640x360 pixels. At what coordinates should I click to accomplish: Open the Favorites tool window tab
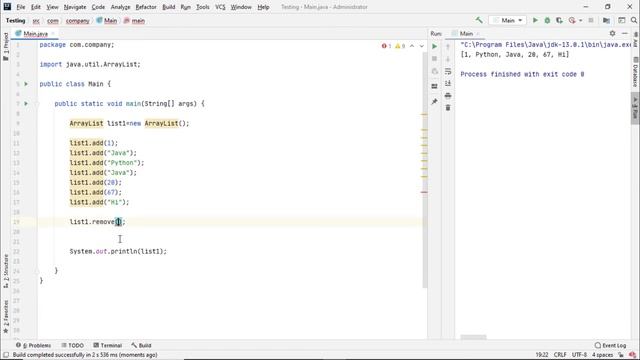tap(6, 317)
